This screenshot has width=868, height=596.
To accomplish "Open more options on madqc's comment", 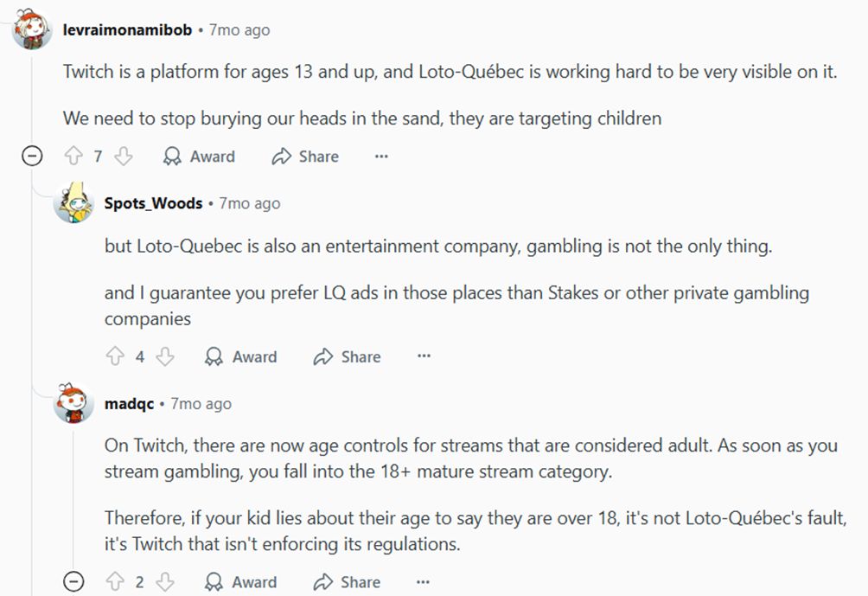I will (x=424, y=582).
